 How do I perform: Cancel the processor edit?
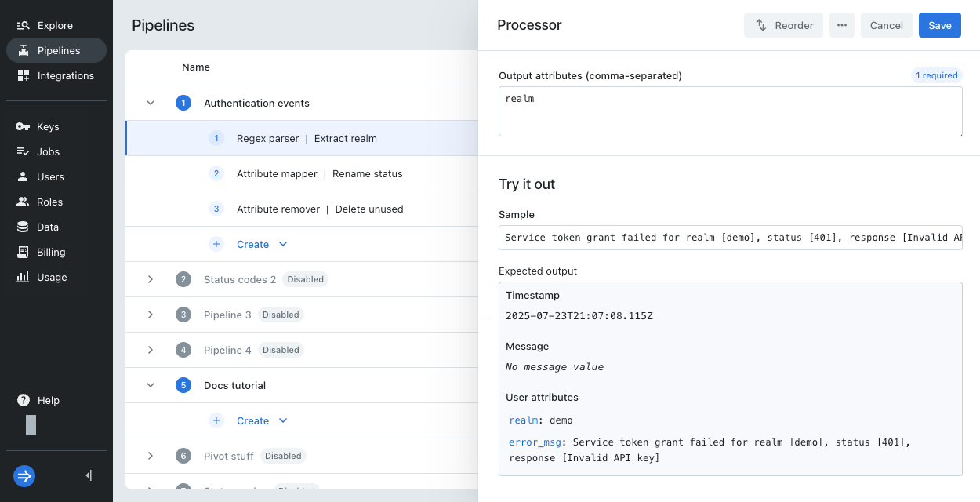pyautogui.click(x=886, y=25)
